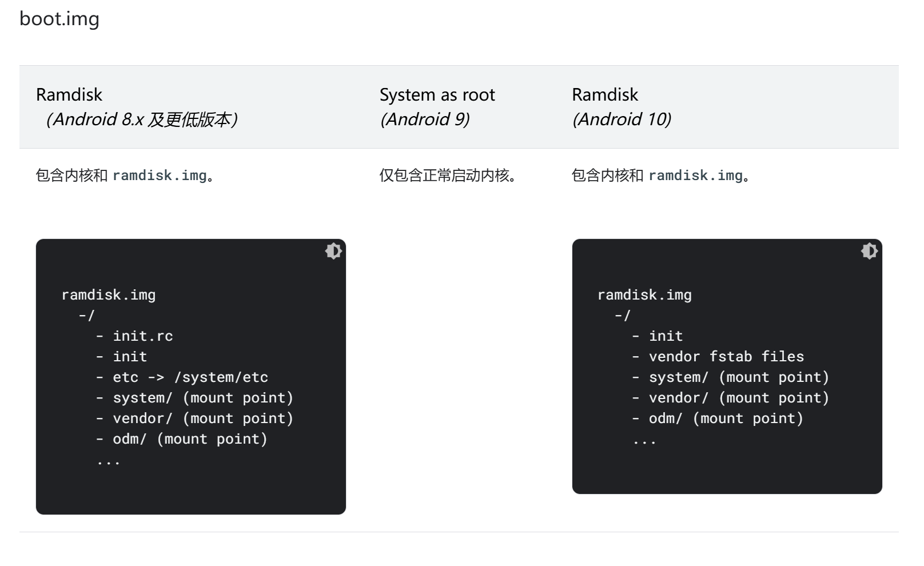Image resolution: width=924 pixels, height=566 pixels.
Task: Click the (Android 10) italic subtitle
Action: point(622,119)
